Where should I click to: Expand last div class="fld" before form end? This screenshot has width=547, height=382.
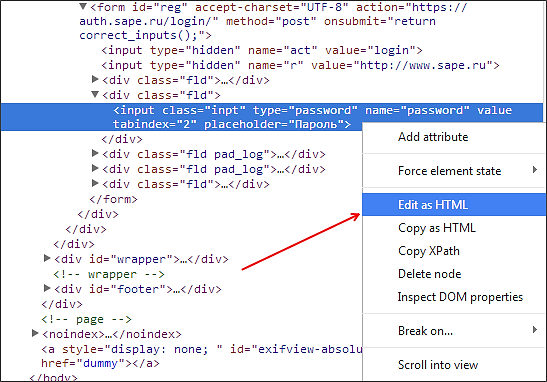coord(95,183)
